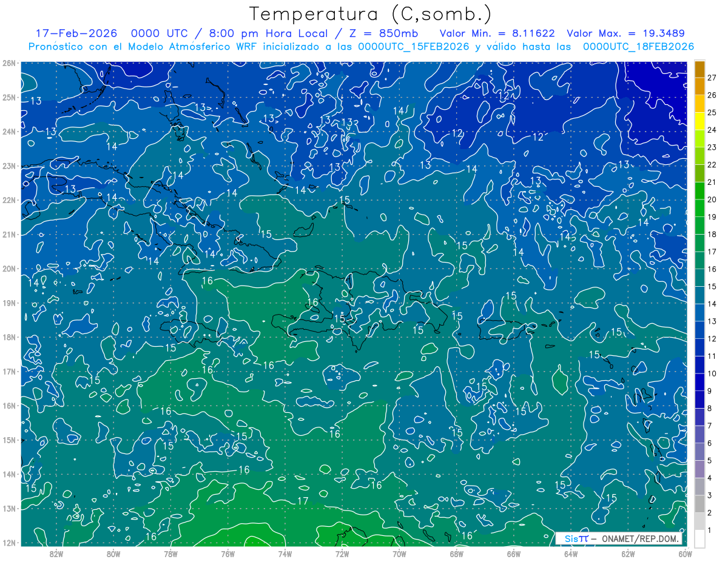Click the '80W' longitude axis label
728x562 pixels.
[x=113, y=554]
